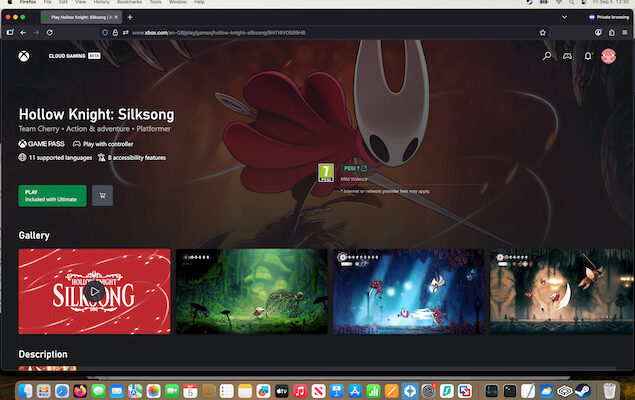Open the File menu
The height and width of the screenshot is (400, 635).
coord(47,2)
